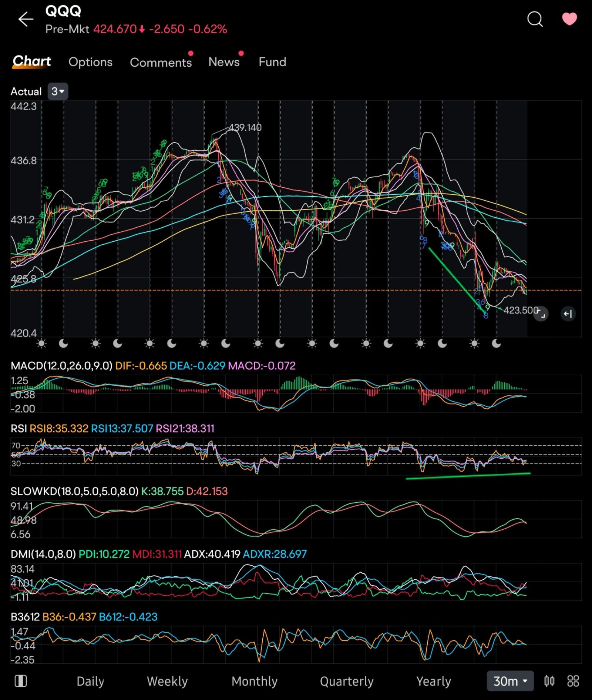The width and height of the screenshot is (592, 700).
Task: Expand the '3' day range dropdown
Action: (58, 91)
